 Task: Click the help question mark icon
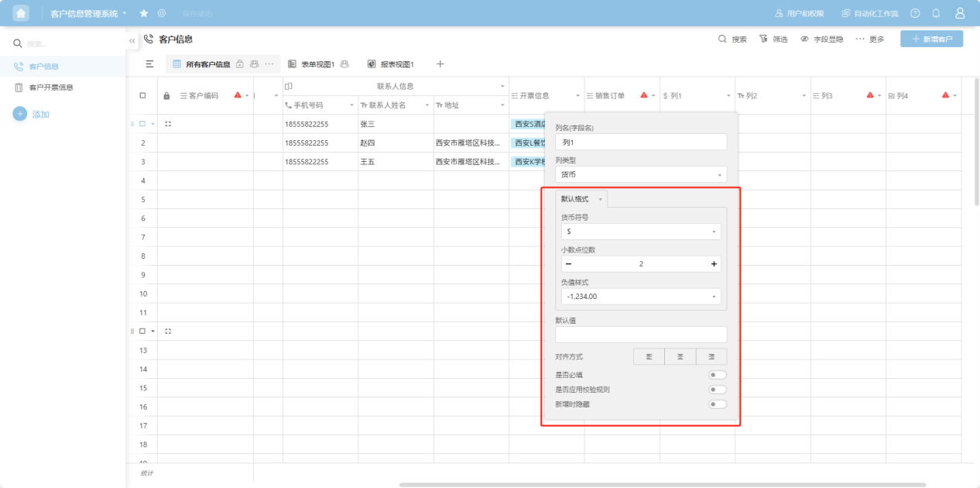915,13
